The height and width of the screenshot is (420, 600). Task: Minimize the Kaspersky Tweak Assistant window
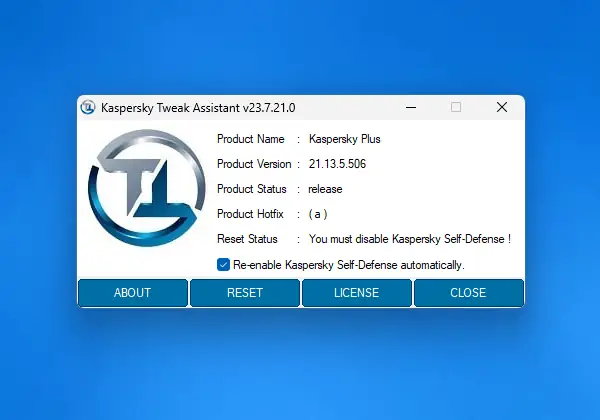411,107
